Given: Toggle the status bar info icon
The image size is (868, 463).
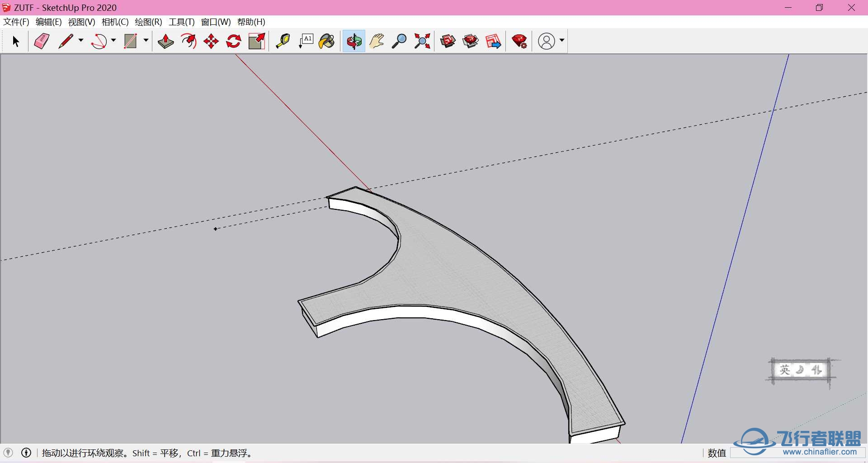Looking at the screenshot, I should 26,453.
